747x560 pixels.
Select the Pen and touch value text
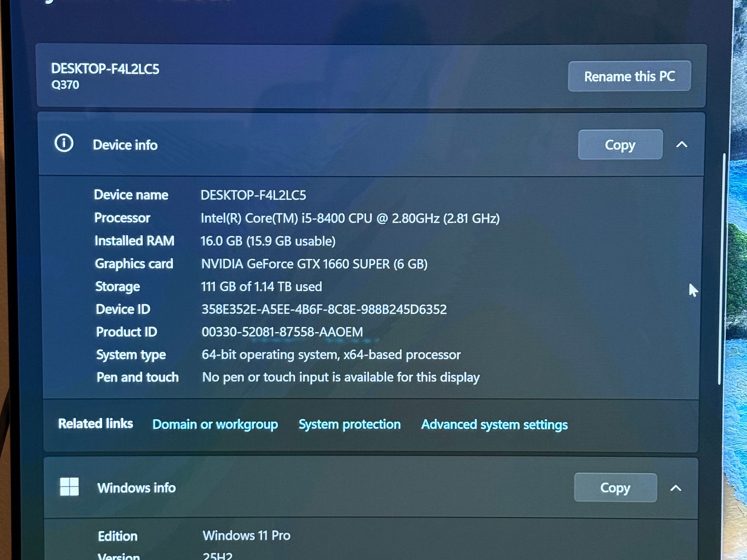(x=341, y=377)
